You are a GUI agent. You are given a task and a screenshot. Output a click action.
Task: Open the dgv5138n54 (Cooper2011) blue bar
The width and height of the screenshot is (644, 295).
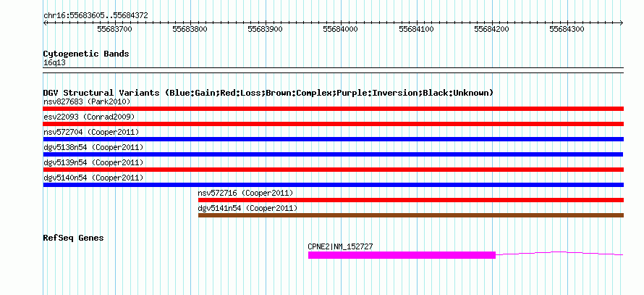[x=333, y=154]
